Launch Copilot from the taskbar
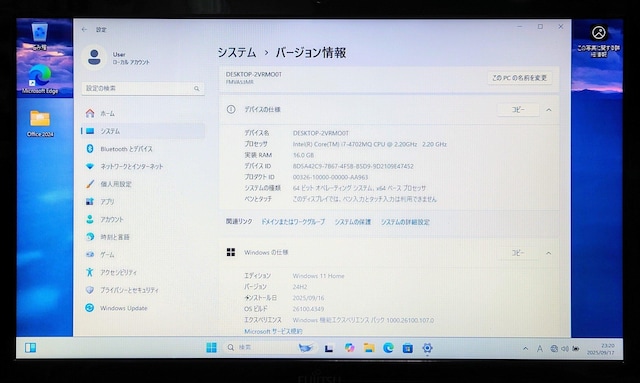The width and height of the screenshot is (640, 383). [349, 348]
